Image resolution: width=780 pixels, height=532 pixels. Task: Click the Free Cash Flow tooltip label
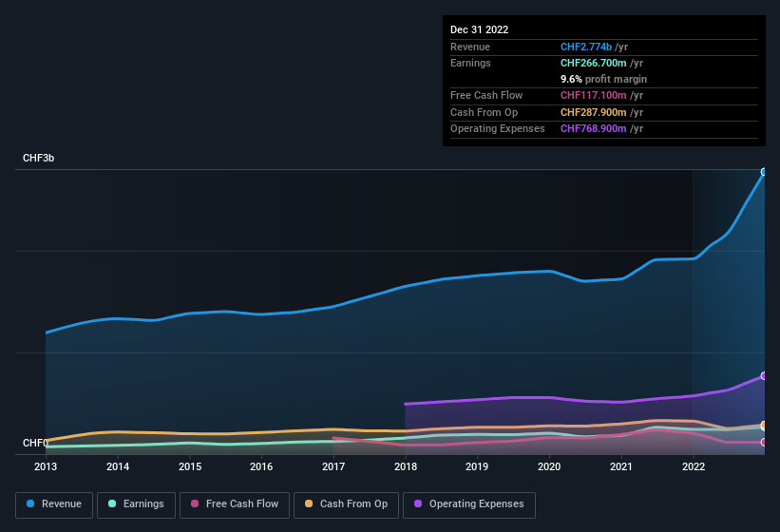click(x=486, y=95)
